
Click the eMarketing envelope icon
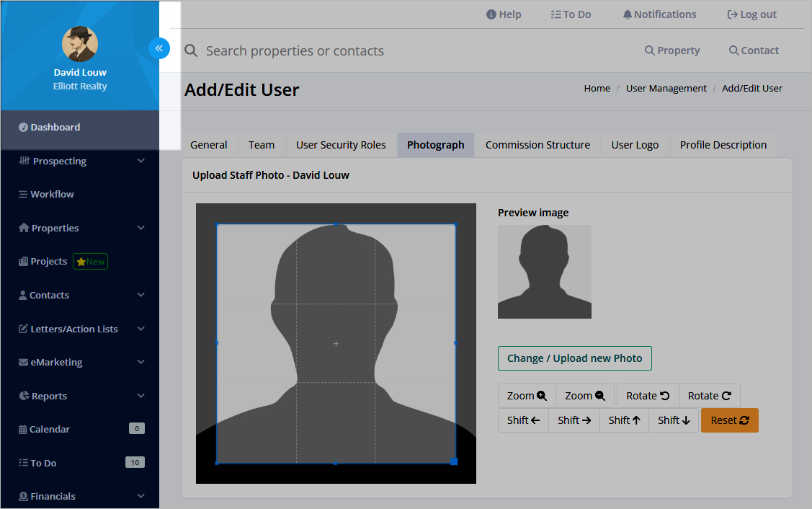24,362
